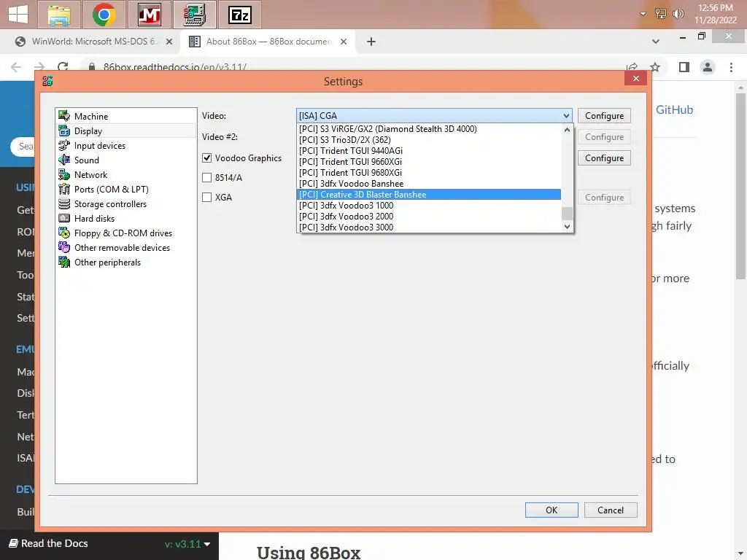Click the Chrome address bar URL

(175, 67)
